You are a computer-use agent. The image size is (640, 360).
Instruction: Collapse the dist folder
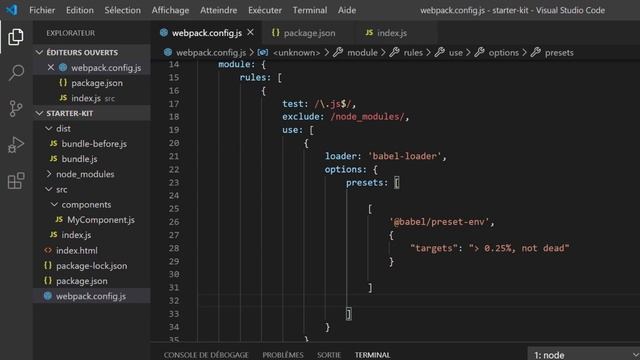click(92, 128)
